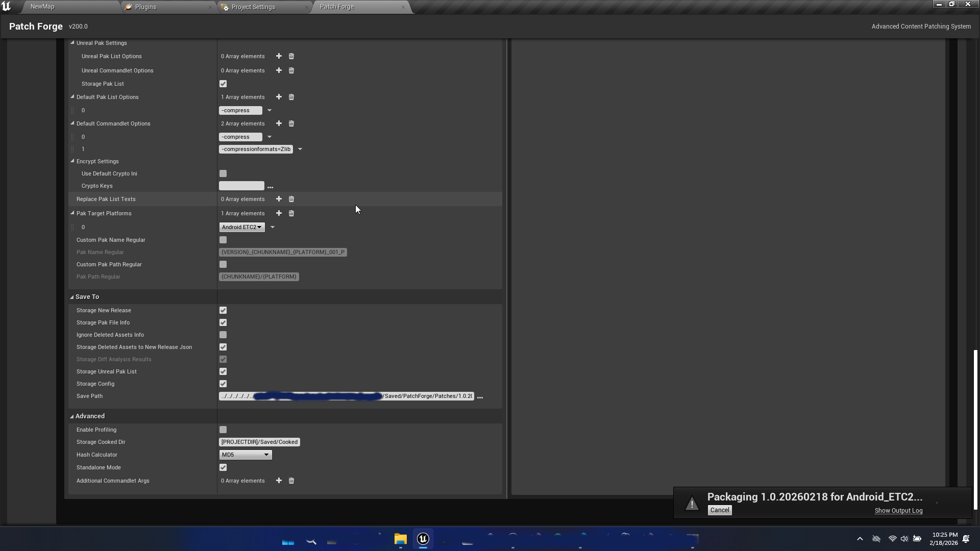This screenshot has height=551, width=980.
Task: Open options arrow for -compressionformats=Zlib element
Action: (x=300, y=149)
